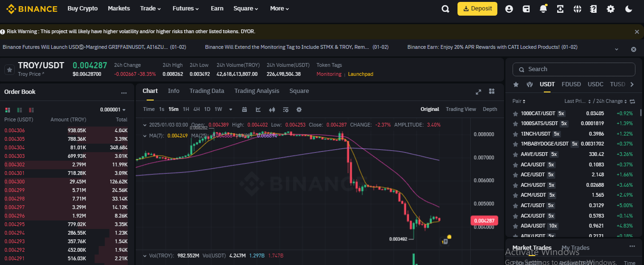
Task: Switch to the Trading Data tab
Action: point(206,91)
